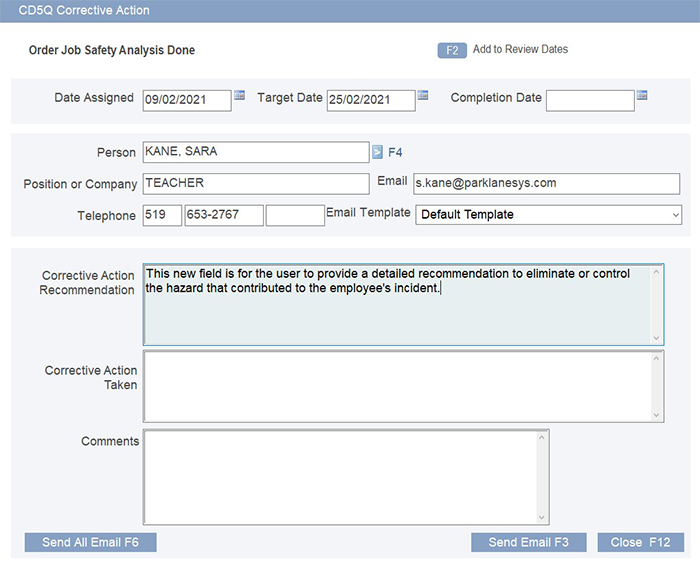Click the Position or Company field

click(x=256, y=184)
